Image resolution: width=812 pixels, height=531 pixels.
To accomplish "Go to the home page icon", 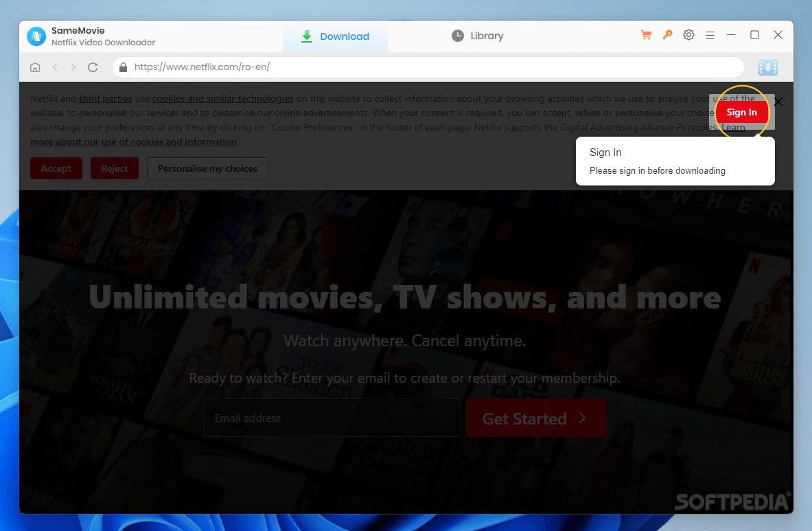I will [35, 67].
